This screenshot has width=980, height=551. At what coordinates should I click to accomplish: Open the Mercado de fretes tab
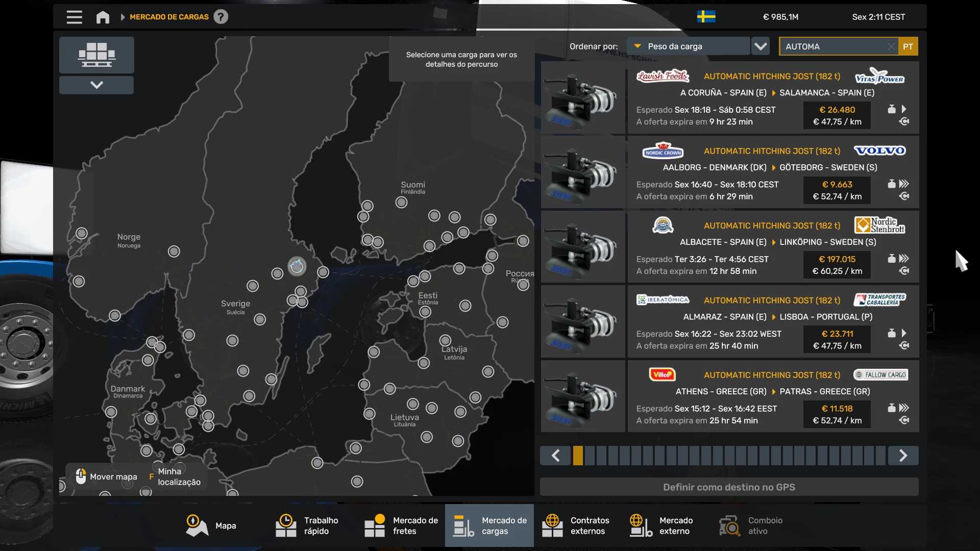402,525
